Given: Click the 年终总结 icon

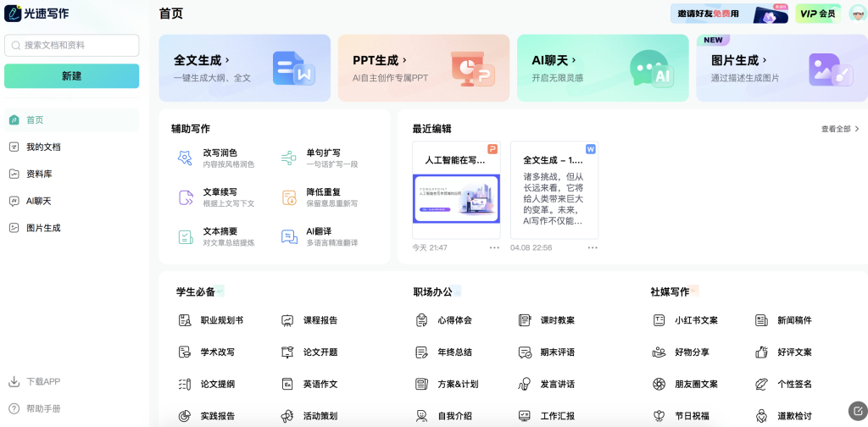Looking at the screenshot, I should 422,352.
